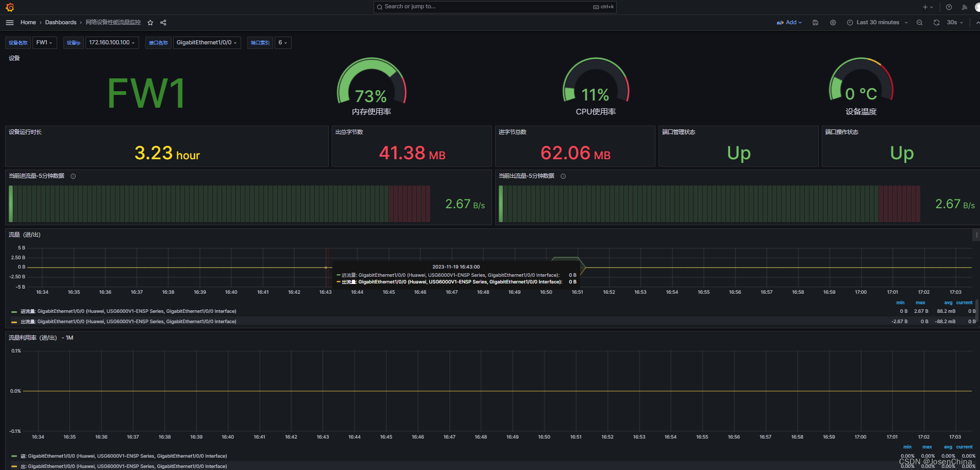Open the 30s refresh interval dropdown
The height and width of the screenshot is (470, 980).
pos(955,23)
